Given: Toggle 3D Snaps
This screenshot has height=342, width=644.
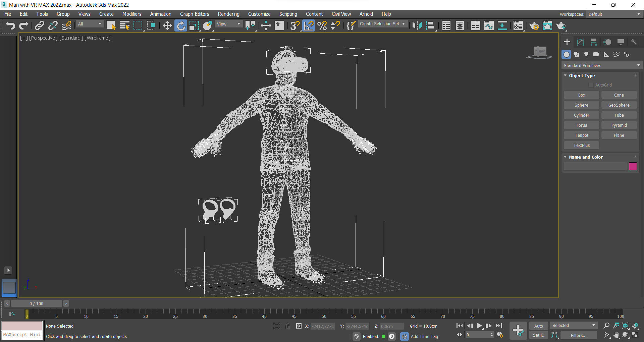Looking at the screenshot, I should [295, 26].
